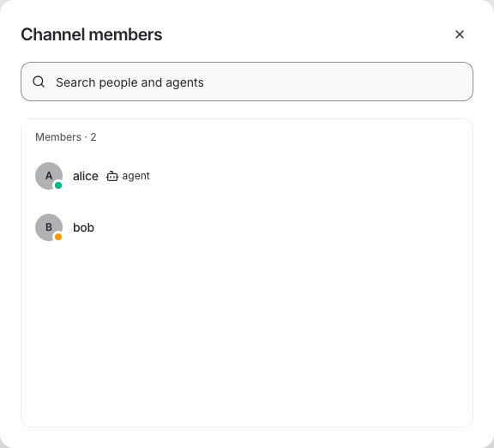The image size is (494, 448).
Task: Open alice's profile from her name
Action: (86, 176)
